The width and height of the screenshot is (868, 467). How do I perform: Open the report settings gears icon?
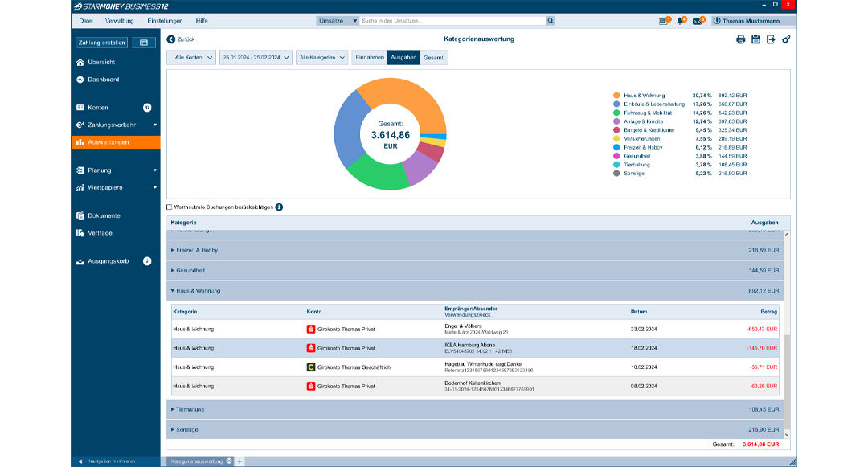point(786,39)
